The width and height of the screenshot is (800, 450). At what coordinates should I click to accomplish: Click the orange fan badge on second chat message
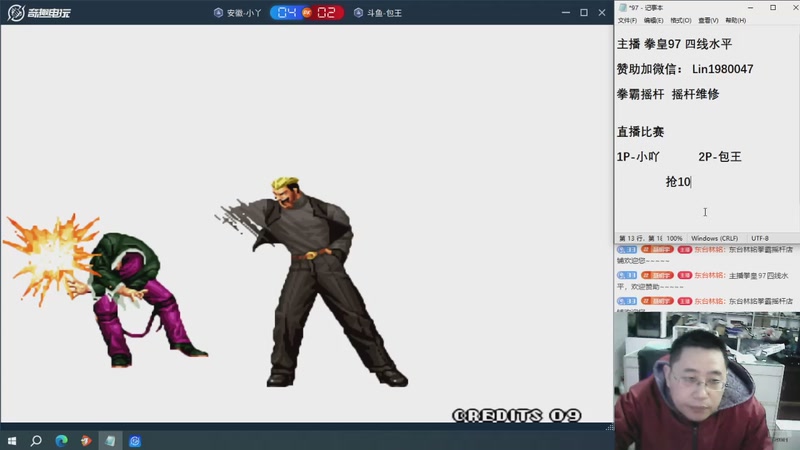click(x=657, y=276)
